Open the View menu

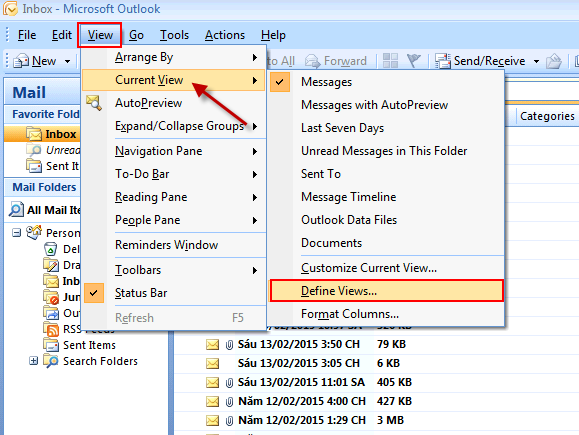(x=100, y=35)
